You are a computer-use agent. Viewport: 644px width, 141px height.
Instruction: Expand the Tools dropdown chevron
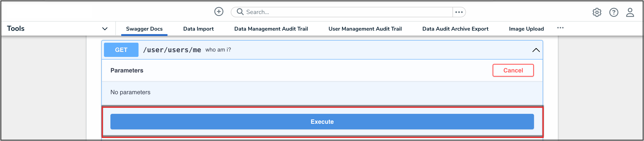(x=105, y=29)
